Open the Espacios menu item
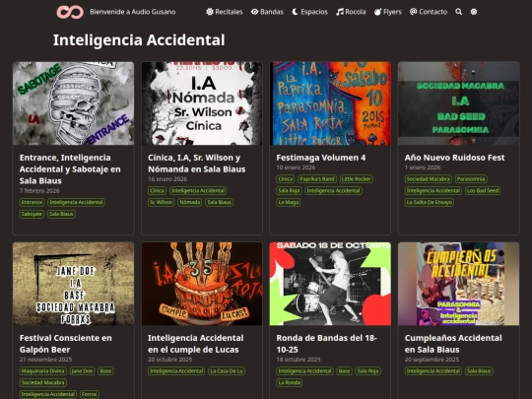532x399 pixels. (309, 12)
